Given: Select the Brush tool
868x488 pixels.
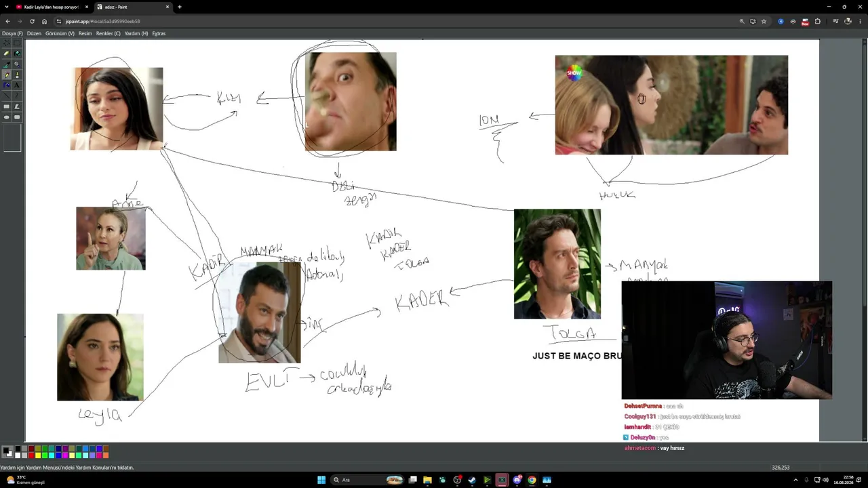Looking at the screenshot, I should click(17, 75).
